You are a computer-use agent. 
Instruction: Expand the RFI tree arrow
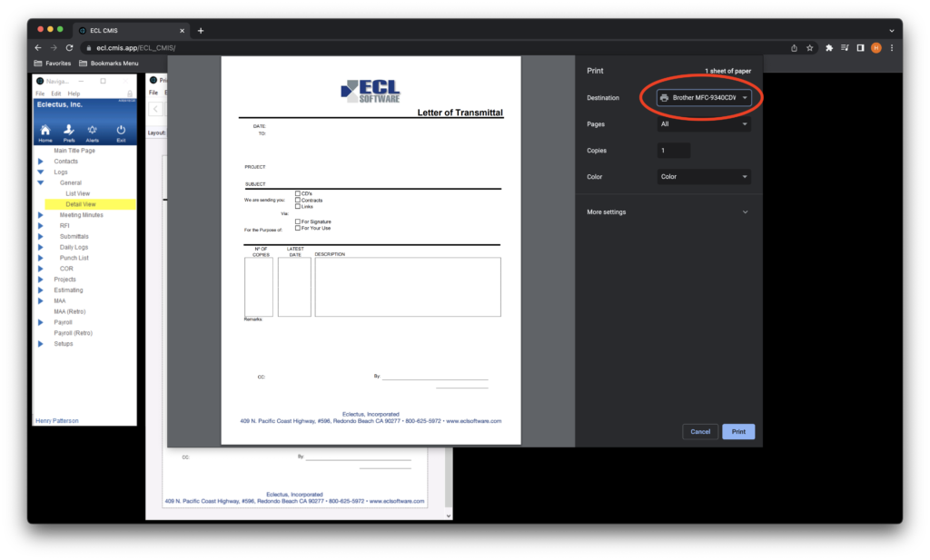pyautogui.click(x=40, y=226)
